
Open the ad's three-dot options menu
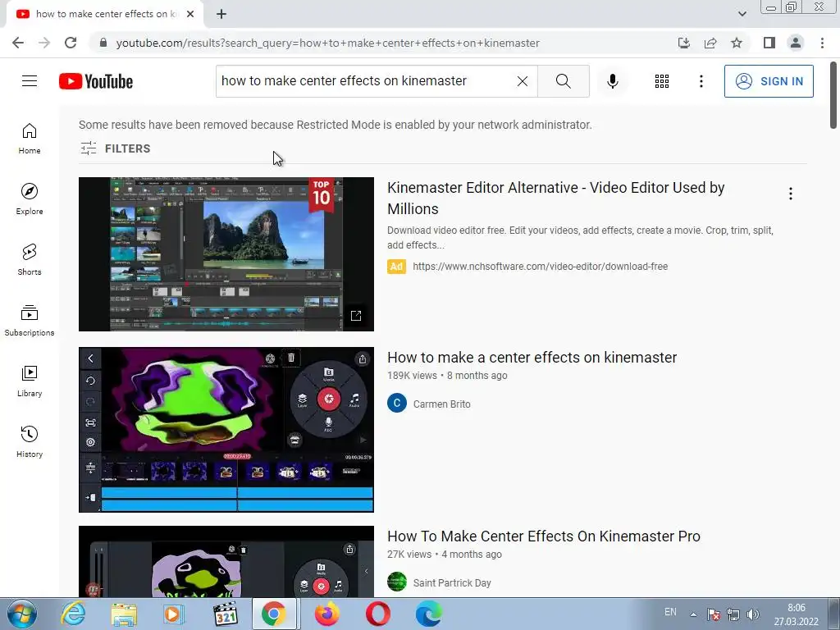click(x=791, y=194)
